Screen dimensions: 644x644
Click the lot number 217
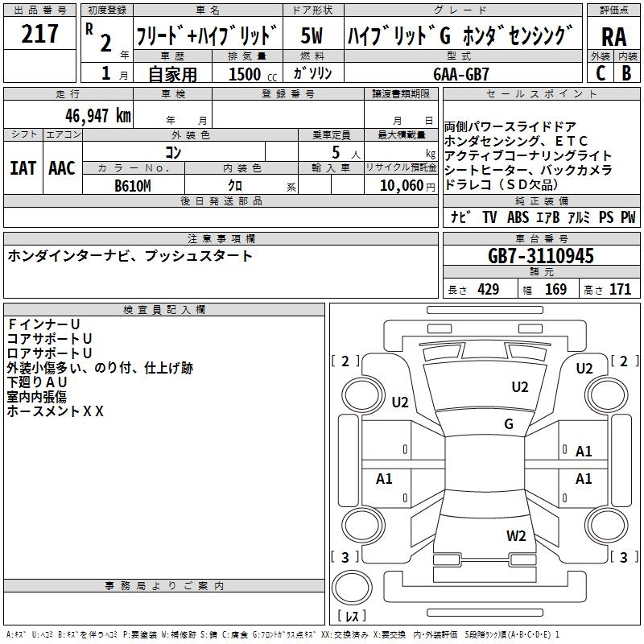(39, 35)
